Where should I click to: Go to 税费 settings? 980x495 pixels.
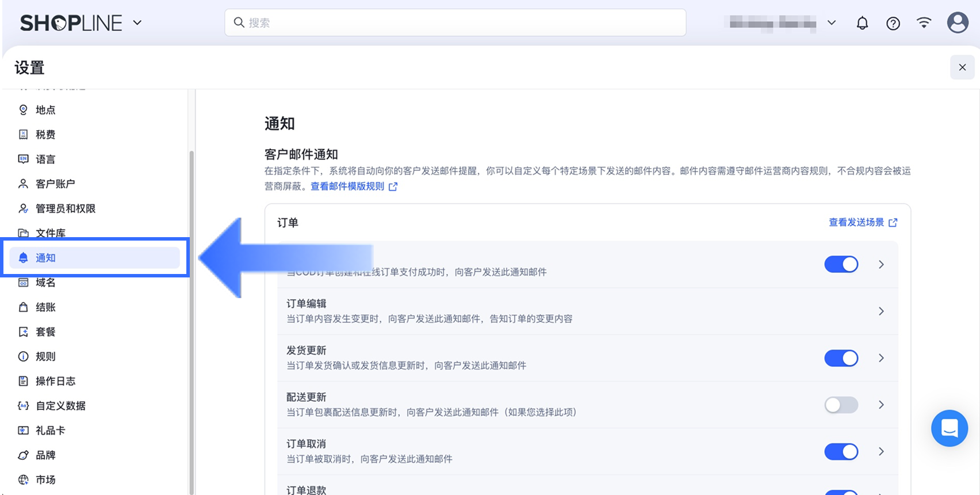coord(45,135)
